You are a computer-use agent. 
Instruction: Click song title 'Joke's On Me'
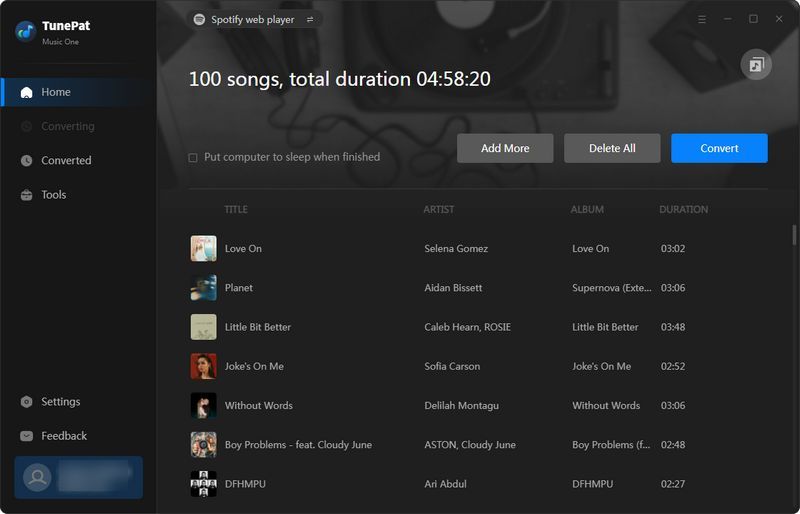tap(254, 366)
